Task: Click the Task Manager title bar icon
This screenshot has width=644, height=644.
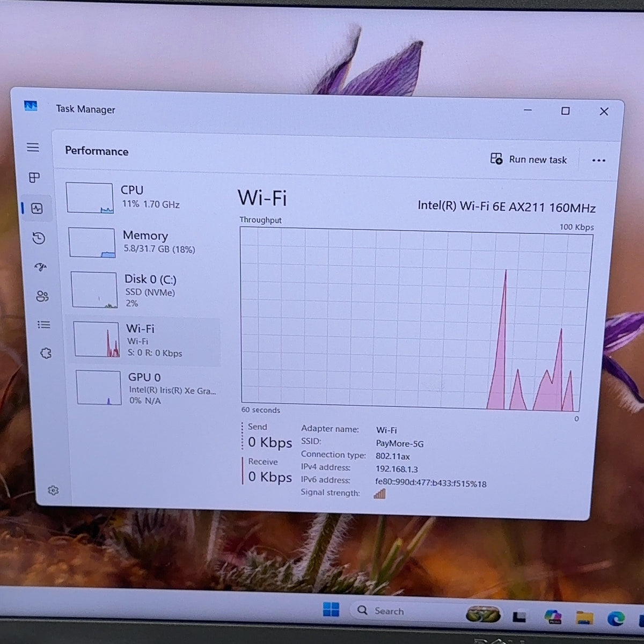Action: (31, 106)
